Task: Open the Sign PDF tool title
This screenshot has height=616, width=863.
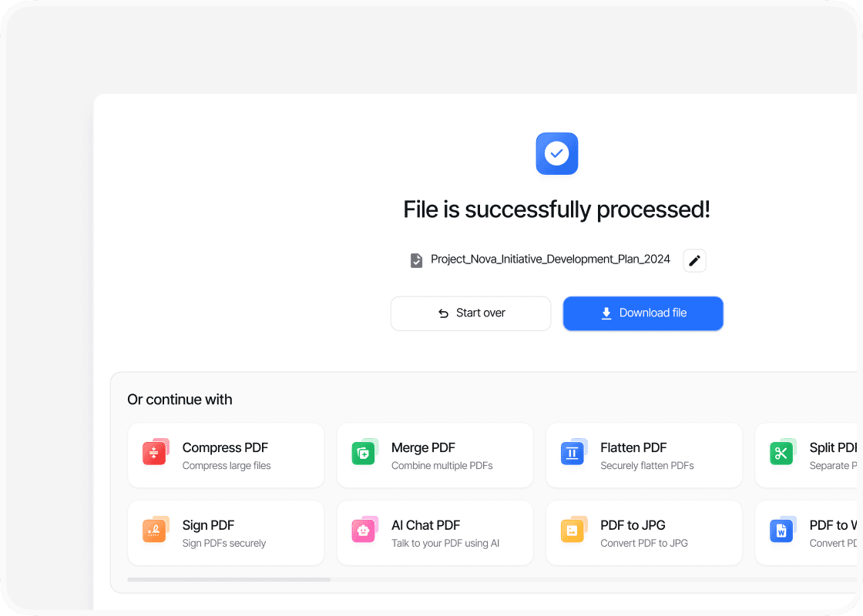Action: pos(208,525)
